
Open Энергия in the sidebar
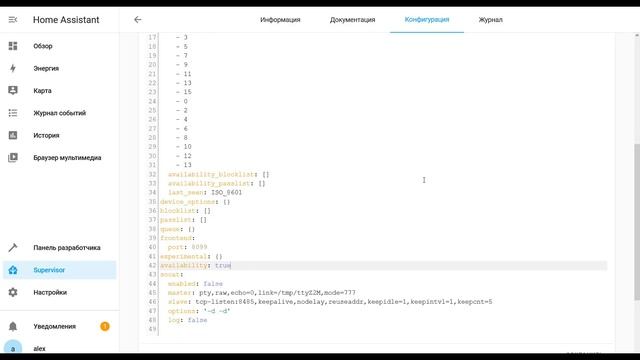(46, 68)
